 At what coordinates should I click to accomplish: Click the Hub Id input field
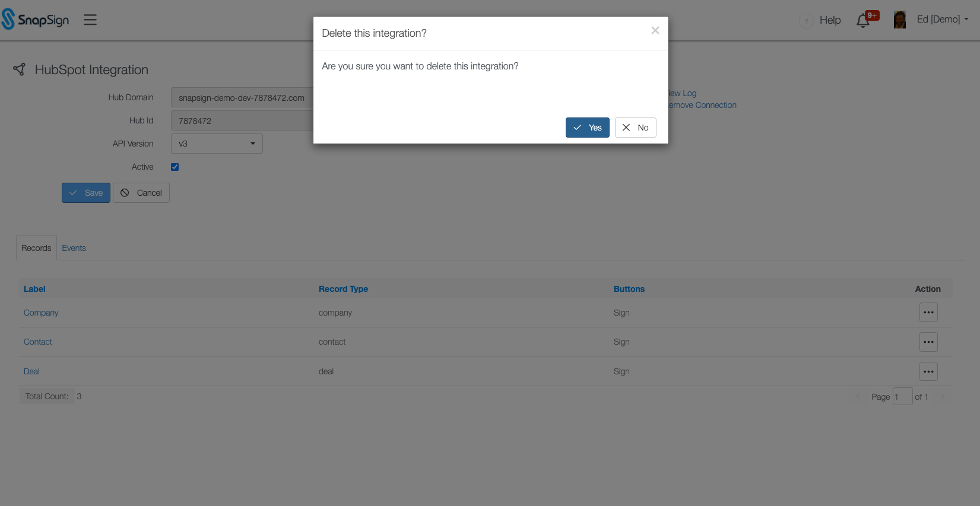242,120
